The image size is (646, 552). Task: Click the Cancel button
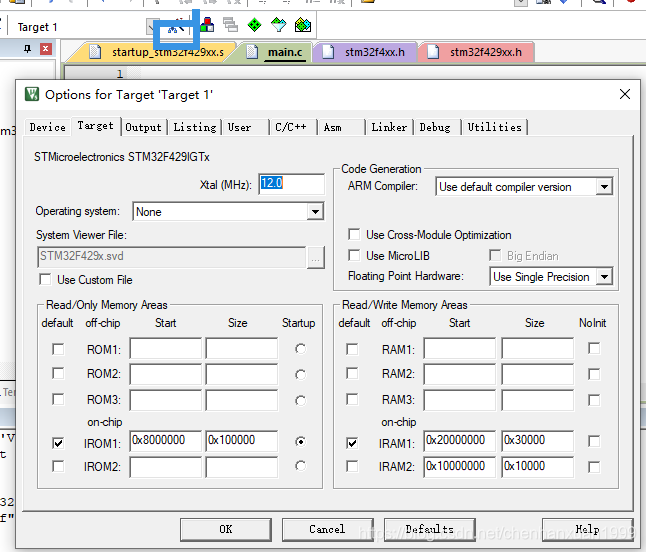[x=328, y=529]
